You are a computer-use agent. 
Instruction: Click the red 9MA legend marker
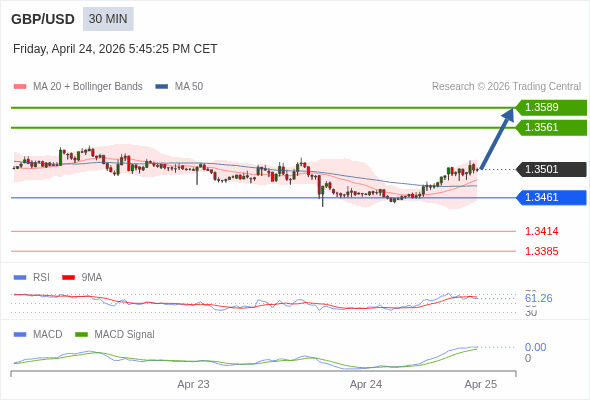[68, 278]
